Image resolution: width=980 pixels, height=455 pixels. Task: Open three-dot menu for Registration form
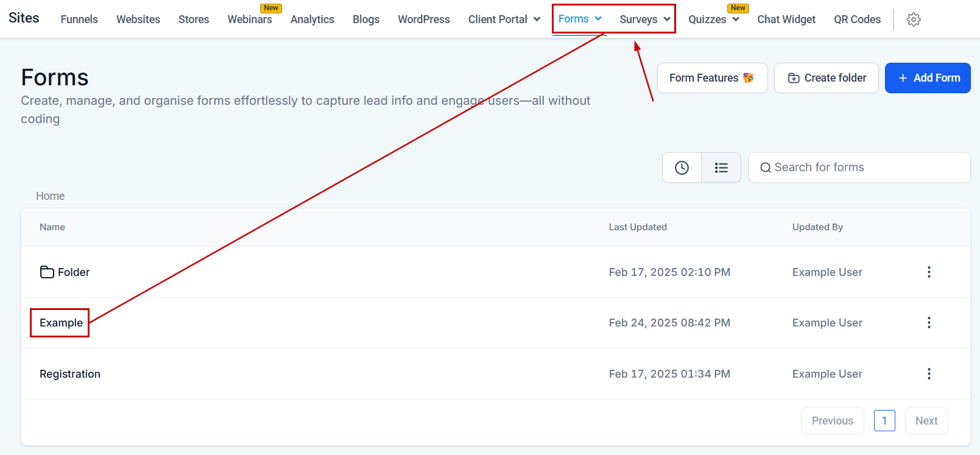(x=929, y=374)
